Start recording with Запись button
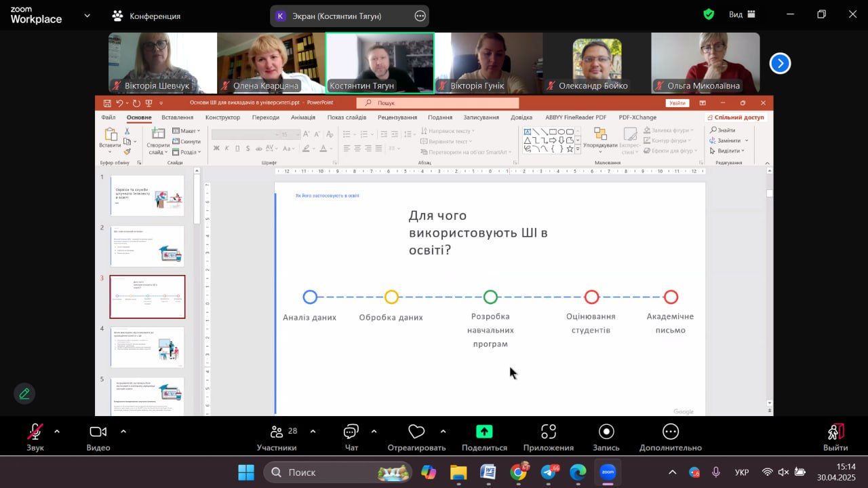 (x=606, y=432)
